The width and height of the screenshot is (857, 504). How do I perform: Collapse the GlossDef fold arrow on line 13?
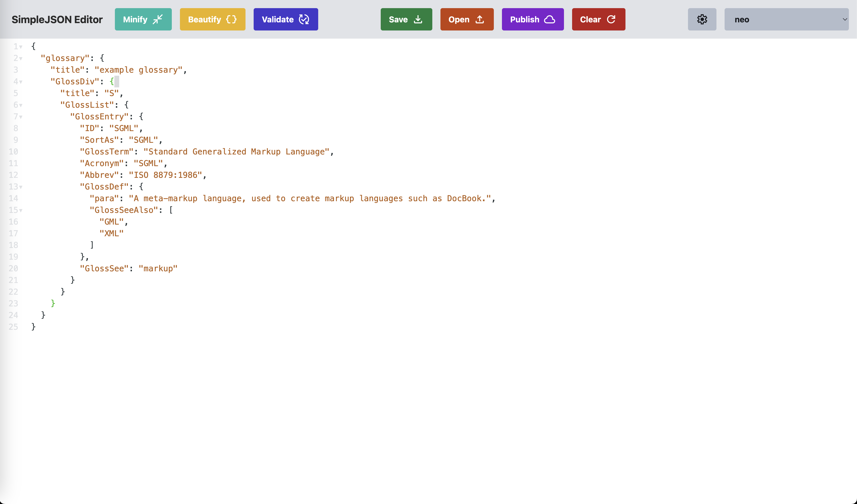[21, 187]
